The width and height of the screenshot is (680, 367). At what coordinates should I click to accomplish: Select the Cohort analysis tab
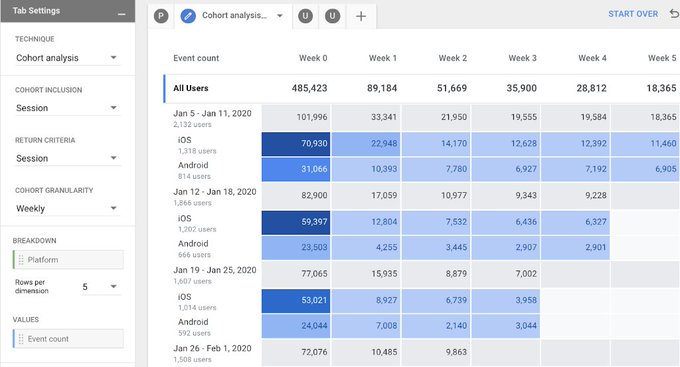point(233,16)
